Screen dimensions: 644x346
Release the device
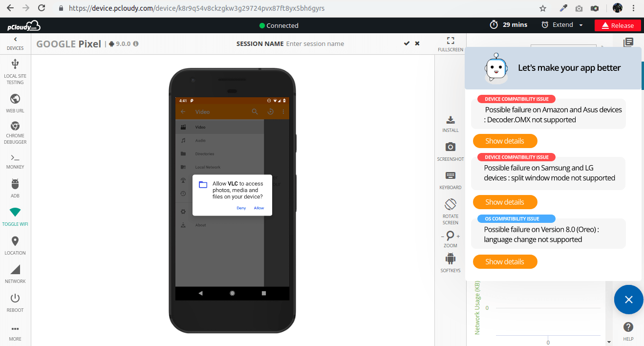(x=618, y=25)
